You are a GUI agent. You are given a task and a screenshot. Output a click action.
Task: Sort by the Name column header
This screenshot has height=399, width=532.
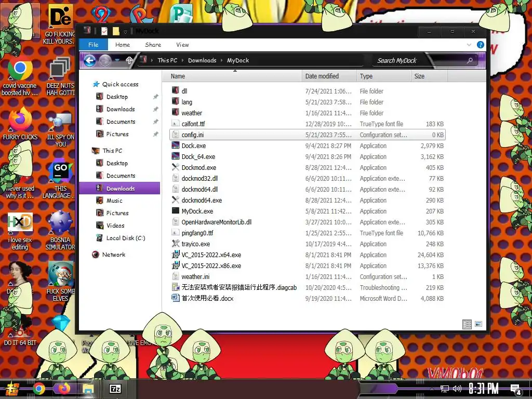pyautogui.click(x=232, y=76)
